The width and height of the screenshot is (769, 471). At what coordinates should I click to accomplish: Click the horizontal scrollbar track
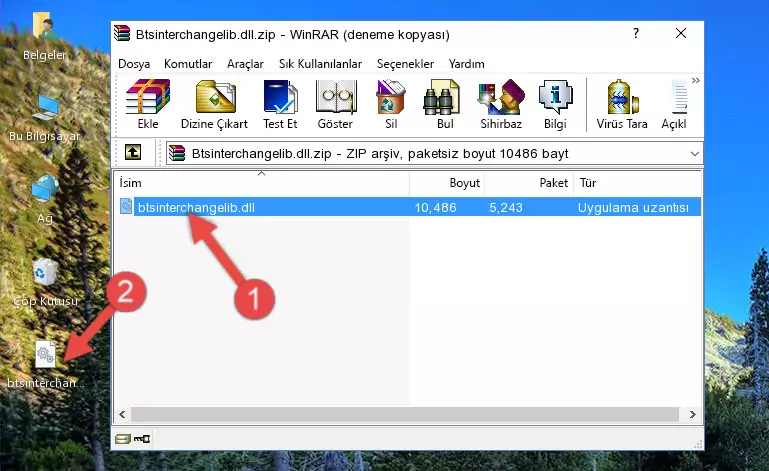point(405,415)
